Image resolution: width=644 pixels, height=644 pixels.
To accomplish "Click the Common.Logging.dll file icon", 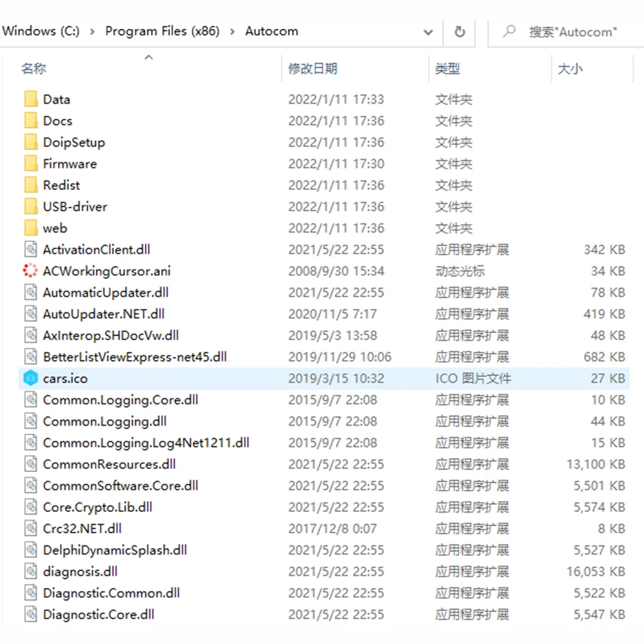I will coord(31,421).
